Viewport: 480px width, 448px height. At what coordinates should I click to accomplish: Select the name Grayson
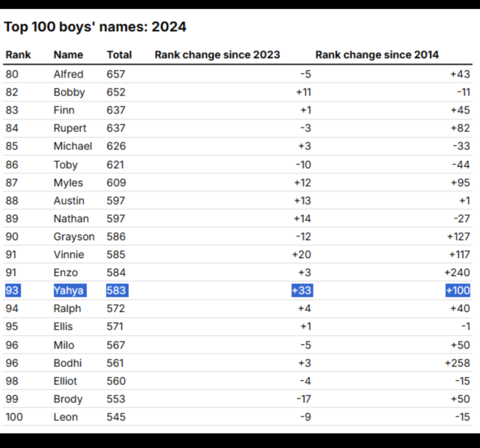(74, 237)
